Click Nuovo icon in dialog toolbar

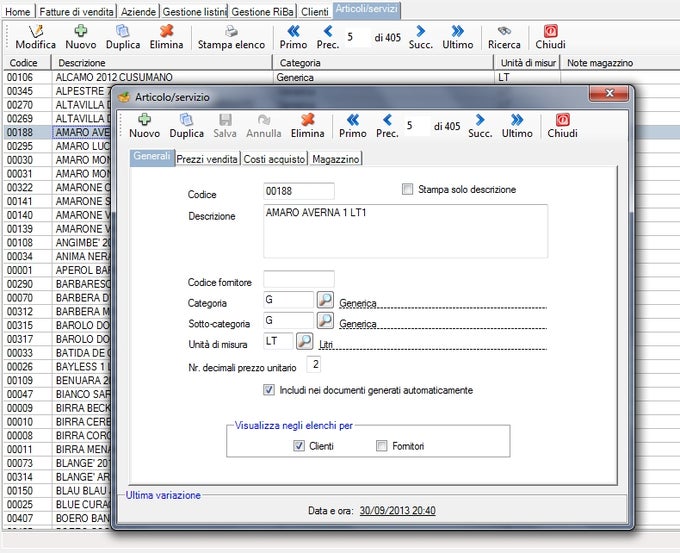point(144,120)
